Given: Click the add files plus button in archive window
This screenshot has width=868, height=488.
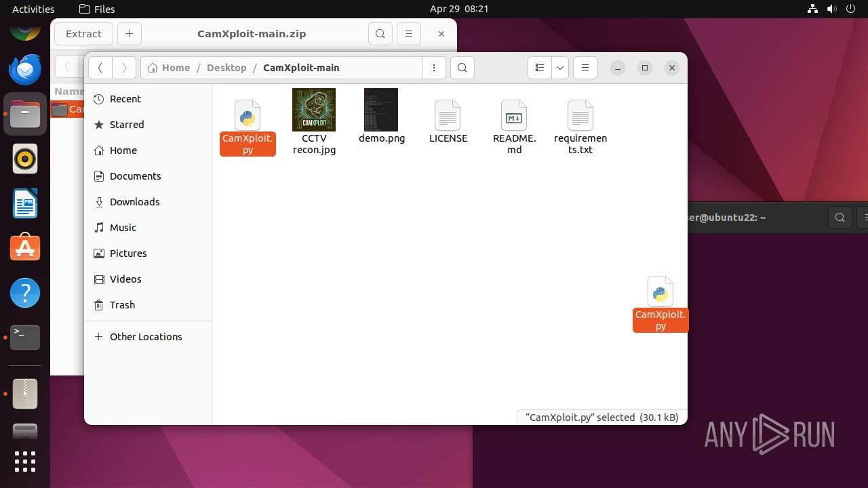Looking at the screenshot, I should point(130,34).
